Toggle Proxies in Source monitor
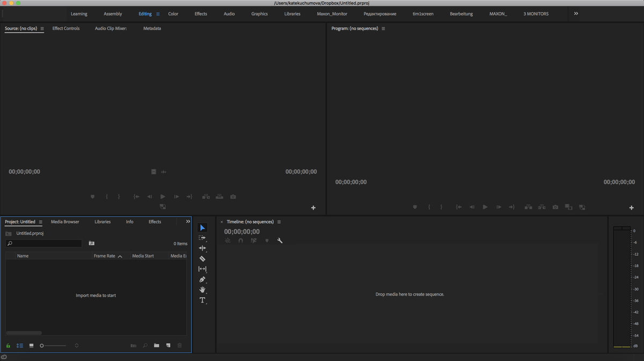The width and height of the screenshot is (644, 361). coord(163,207)
